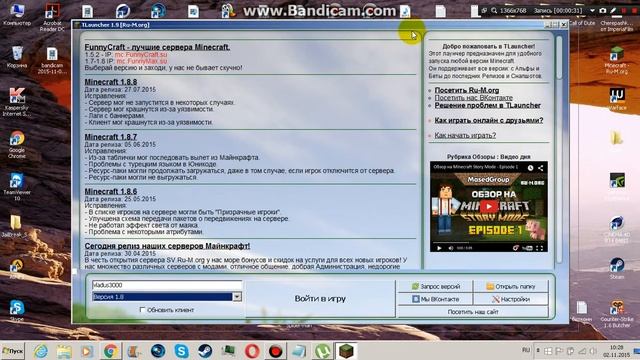The image size is (640, 360).
Task: Click the Windows 'Пуск' Start button
Action: pos(12,351)
